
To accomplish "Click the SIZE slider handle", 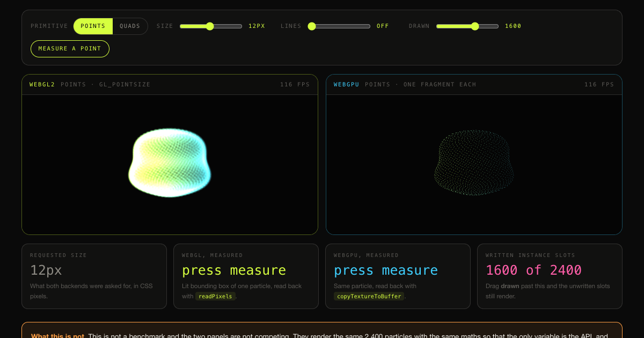I will coord(210,26).
